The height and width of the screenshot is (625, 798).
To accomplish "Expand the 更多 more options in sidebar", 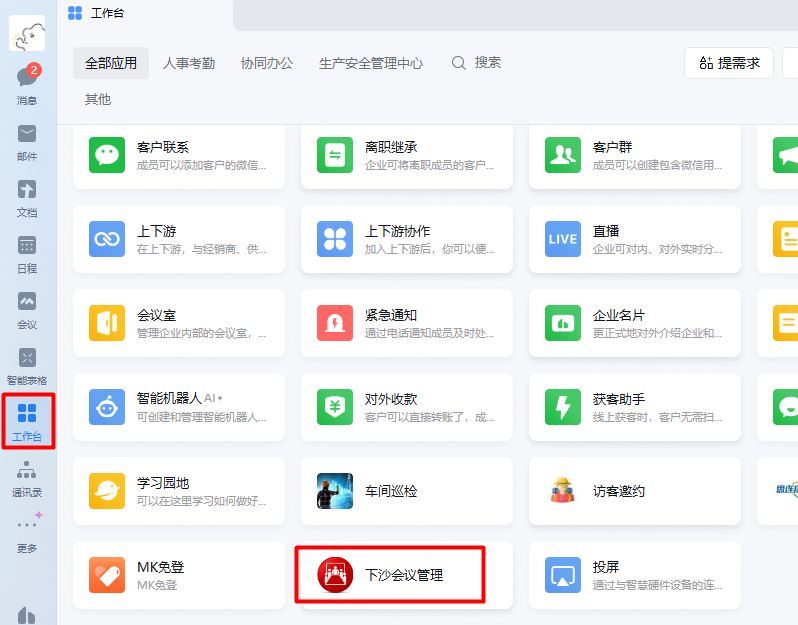I will click(x=27, y=532).
